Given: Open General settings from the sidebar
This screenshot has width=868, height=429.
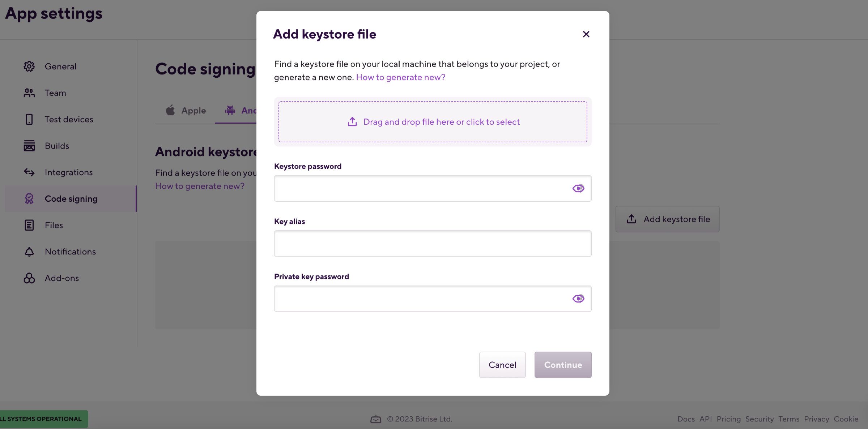Looking at the screenshot, I should tap(60, 66).
